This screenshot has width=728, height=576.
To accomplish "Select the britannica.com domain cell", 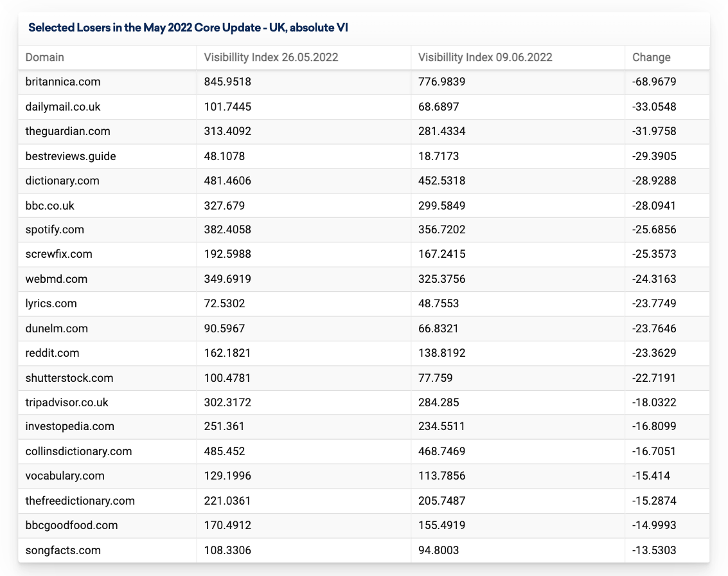I will tap(63, 82).
